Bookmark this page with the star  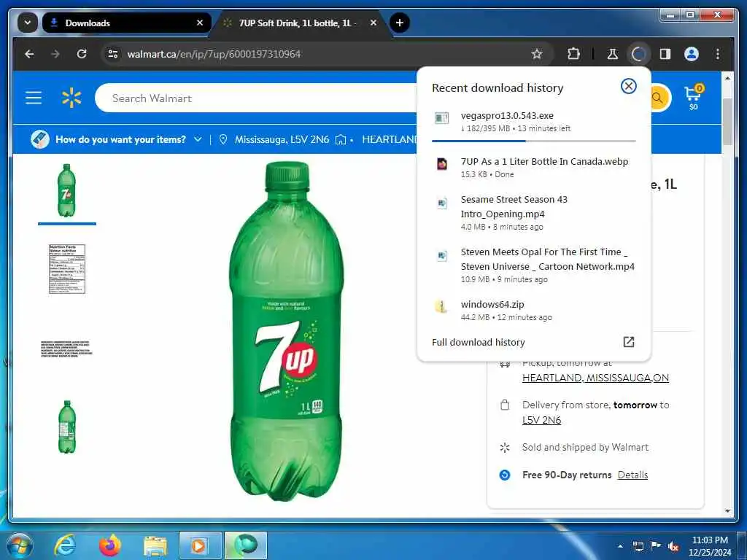[537, 54]
